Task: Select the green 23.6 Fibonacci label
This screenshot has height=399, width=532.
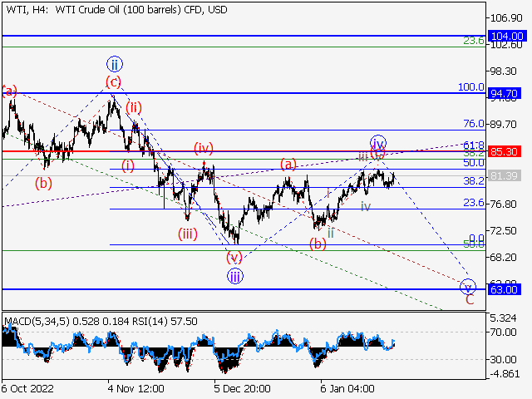Action: click(x=474, y=41)
